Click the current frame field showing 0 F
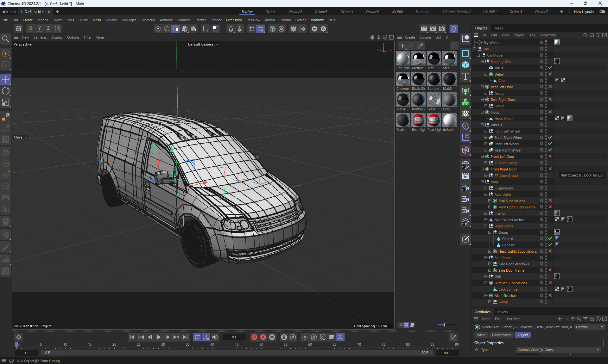 pos(234,337)
